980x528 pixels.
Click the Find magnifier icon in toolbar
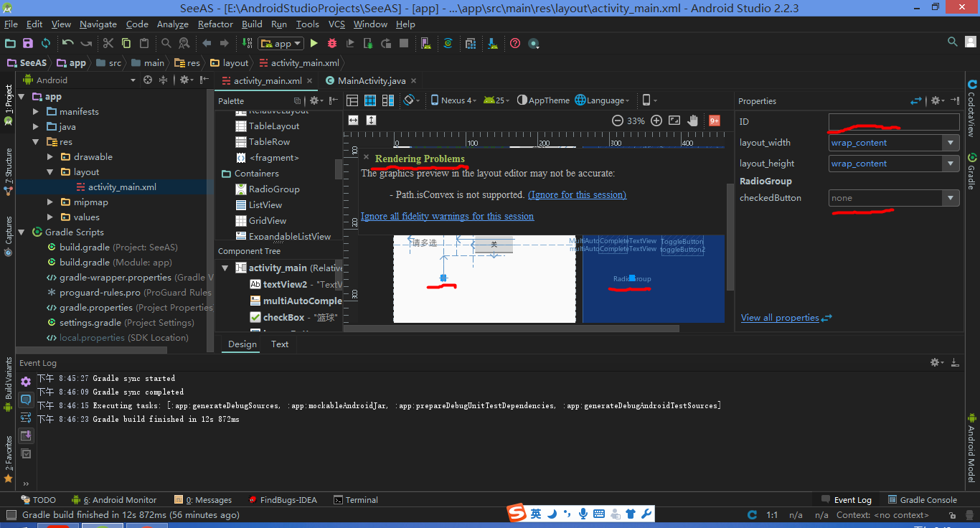pyautogui.click(x=166, y=43)
